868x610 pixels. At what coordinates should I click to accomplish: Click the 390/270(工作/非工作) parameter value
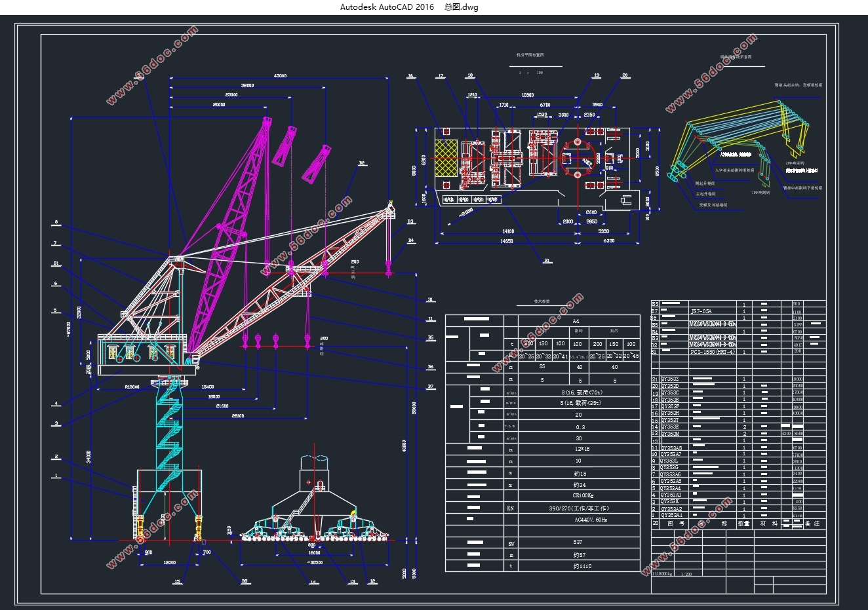[579, 508]
